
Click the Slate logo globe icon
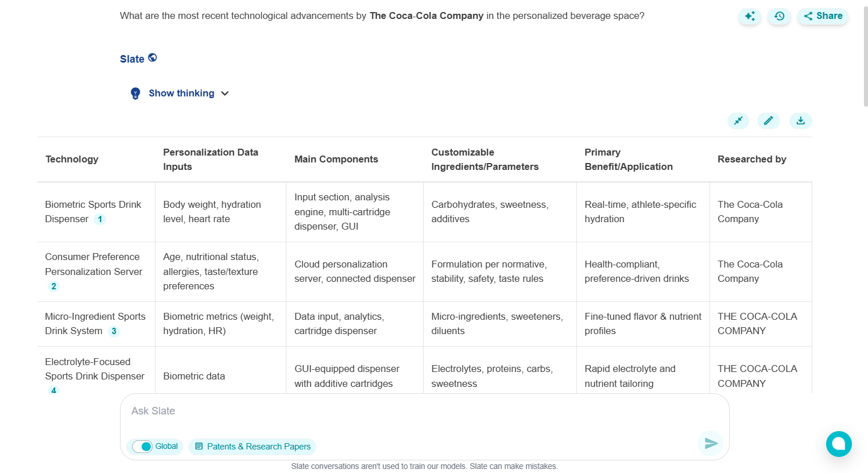tap(153, 57)
